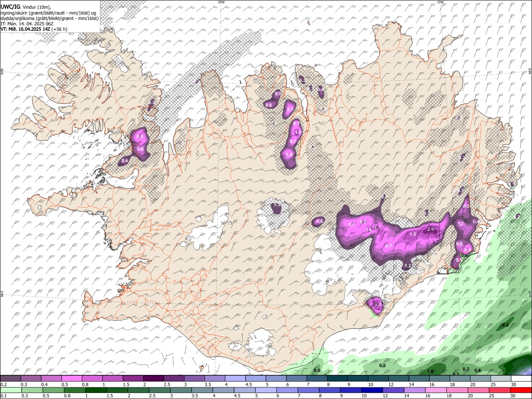The width and height of the screenshot is (532, 399).
Task: Click the dark purple 2 swatch in the upper snow legend
Action: click(153, 379)
